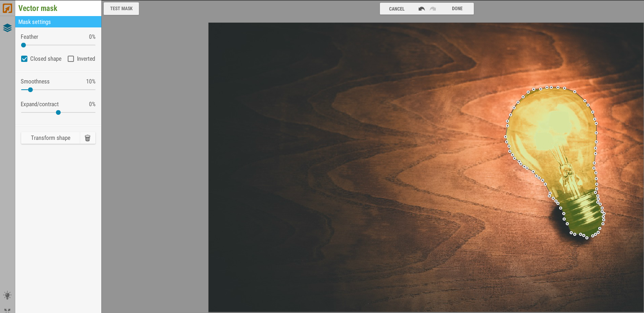Uncheck the Closed shape checkbox

point(24,59)
